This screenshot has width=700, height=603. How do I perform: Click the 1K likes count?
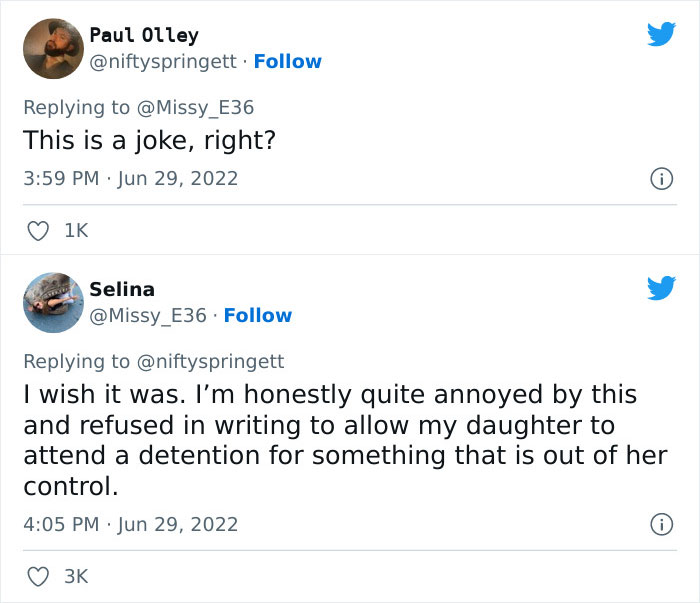76,231
